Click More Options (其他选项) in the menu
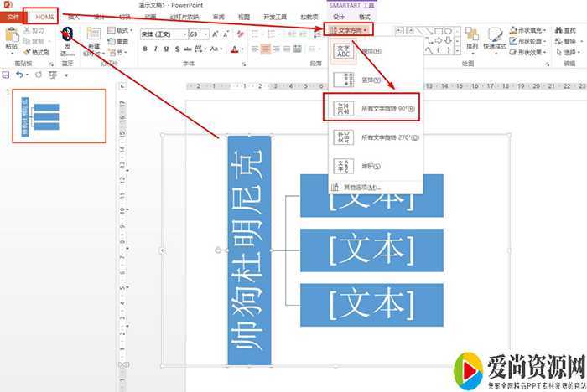The image size is (587, 392). pyautogui.click(x=359, y=187)
